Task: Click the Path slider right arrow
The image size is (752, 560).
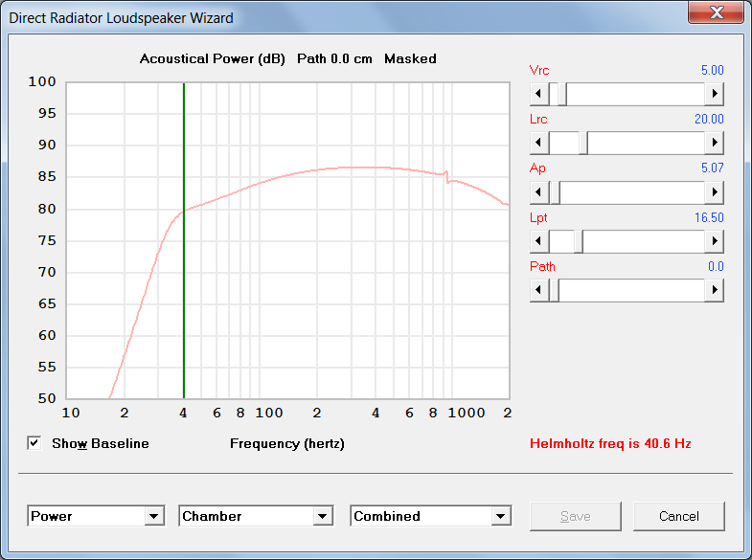Action: tap(714, 290)
